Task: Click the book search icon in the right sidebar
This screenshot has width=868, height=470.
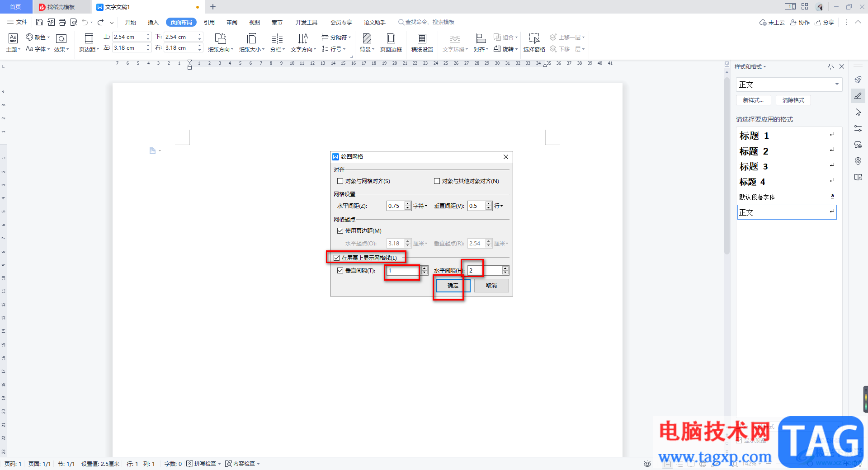Action: [x=858, y=177]
